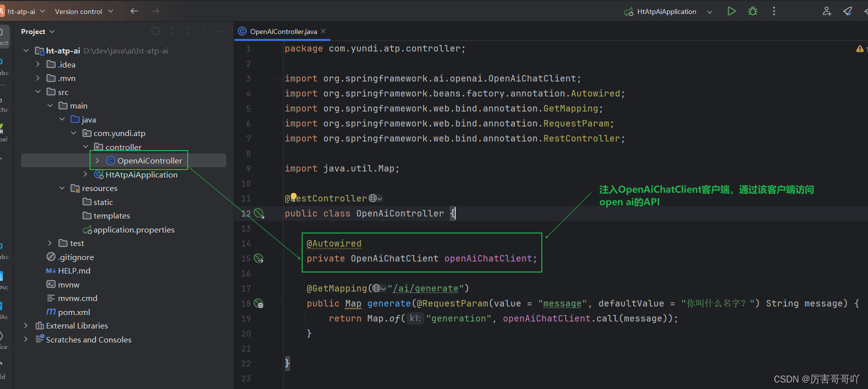
Task: Click the gutter bean icon on line 15
Action: (259, 258)
